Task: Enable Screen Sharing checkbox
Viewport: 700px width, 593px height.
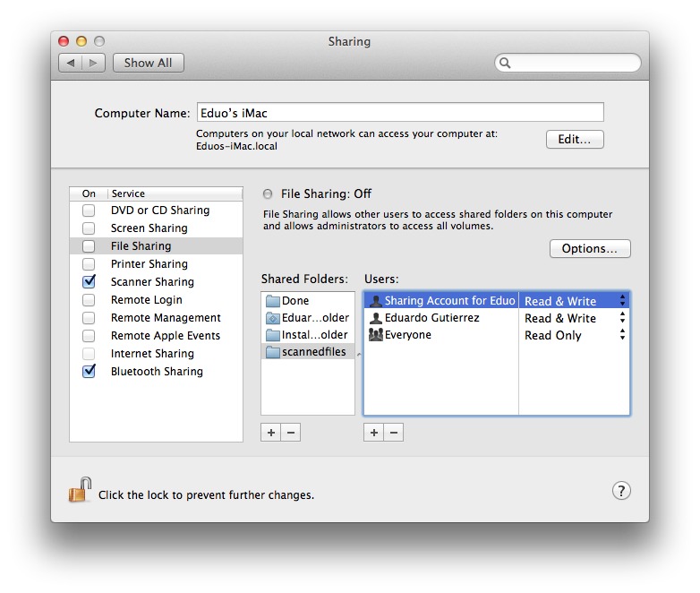Action: pos(89,228)
